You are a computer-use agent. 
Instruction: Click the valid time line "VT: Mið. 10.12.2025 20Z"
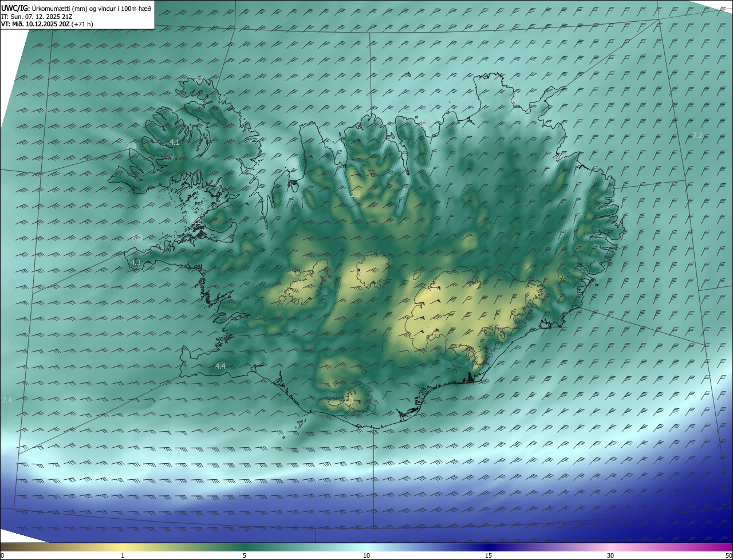[x=36, y=24]
